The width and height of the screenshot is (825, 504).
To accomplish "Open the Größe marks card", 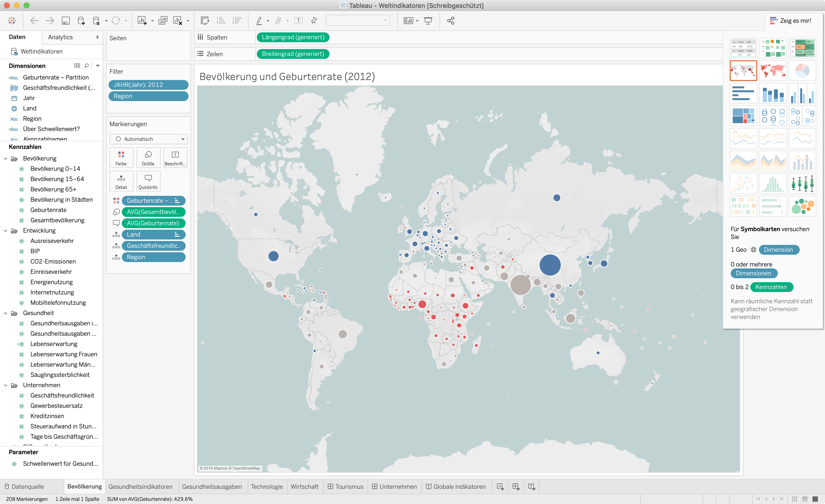I will tap(148, 158).
